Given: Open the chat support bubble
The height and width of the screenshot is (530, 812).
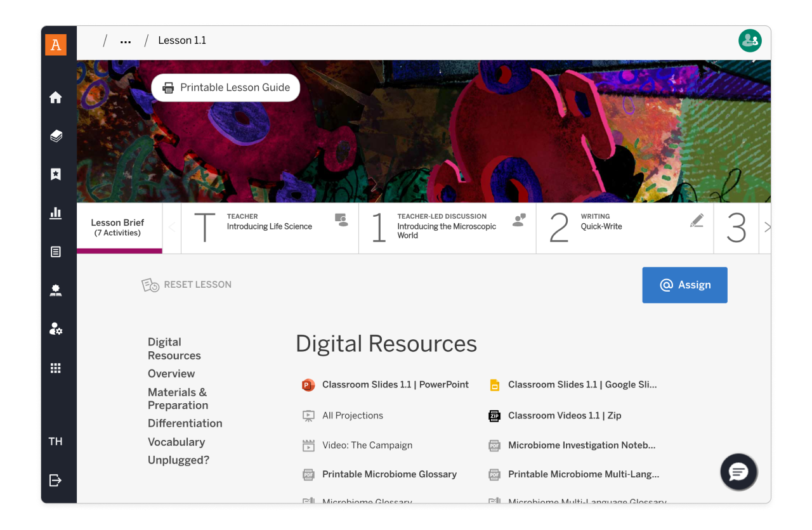Looking at the screenshot, I should [738, 472].
